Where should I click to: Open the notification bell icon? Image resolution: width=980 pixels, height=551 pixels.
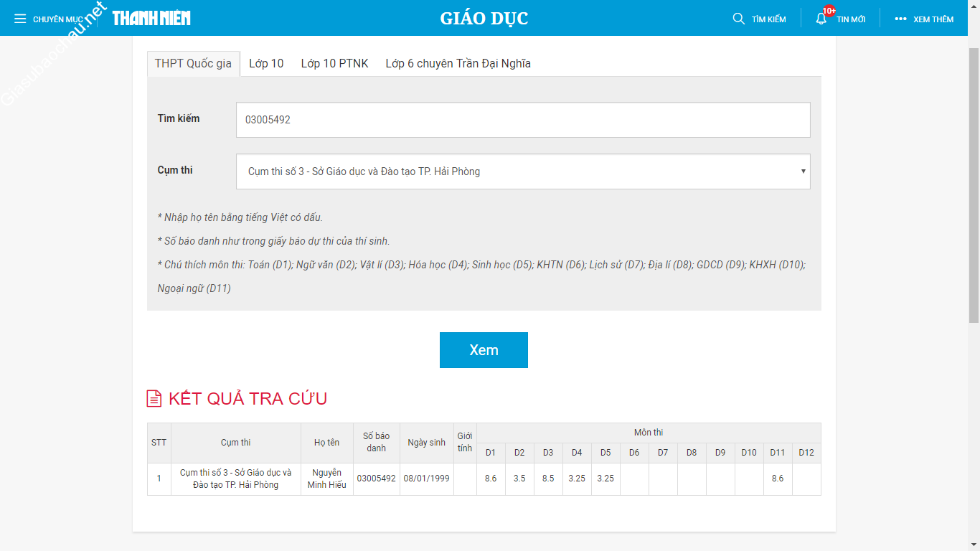pos(821,19)
